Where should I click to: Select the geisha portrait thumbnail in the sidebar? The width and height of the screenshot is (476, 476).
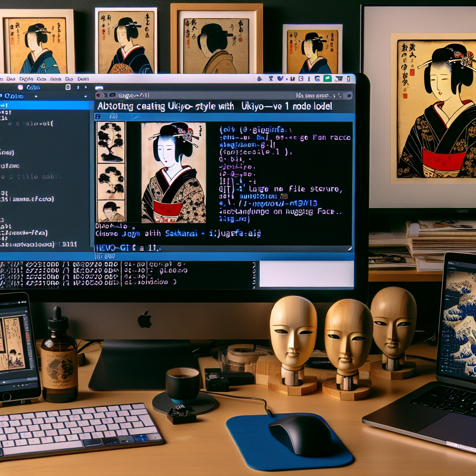(111, 210)
